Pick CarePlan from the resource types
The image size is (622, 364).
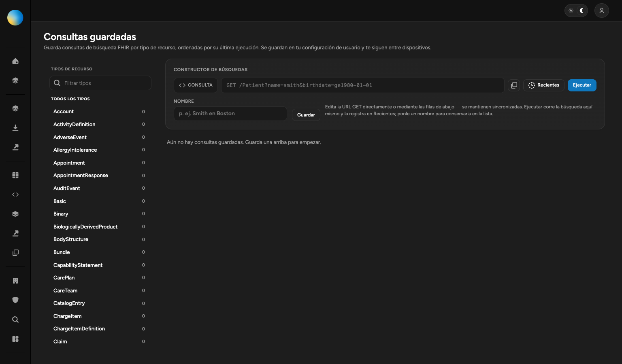(x=99, y=277)
